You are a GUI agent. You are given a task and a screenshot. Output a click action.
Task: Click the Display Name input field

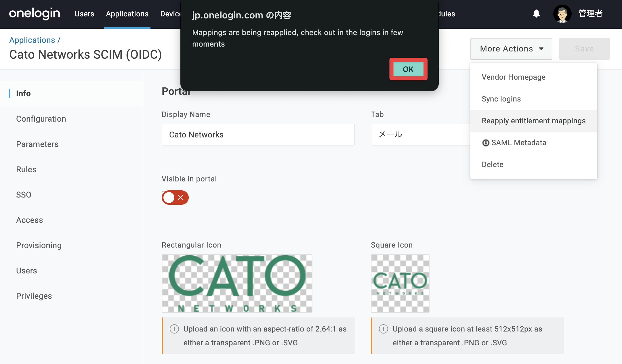tap(258, 135)
